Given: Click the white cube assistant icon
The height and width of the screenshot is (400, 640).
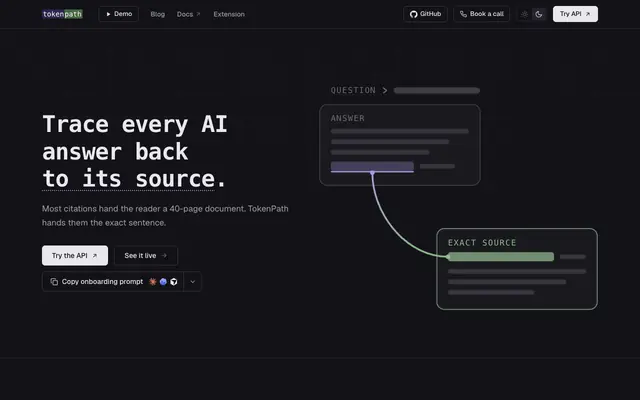Looking at the screenshot, I should pos(174,282).
